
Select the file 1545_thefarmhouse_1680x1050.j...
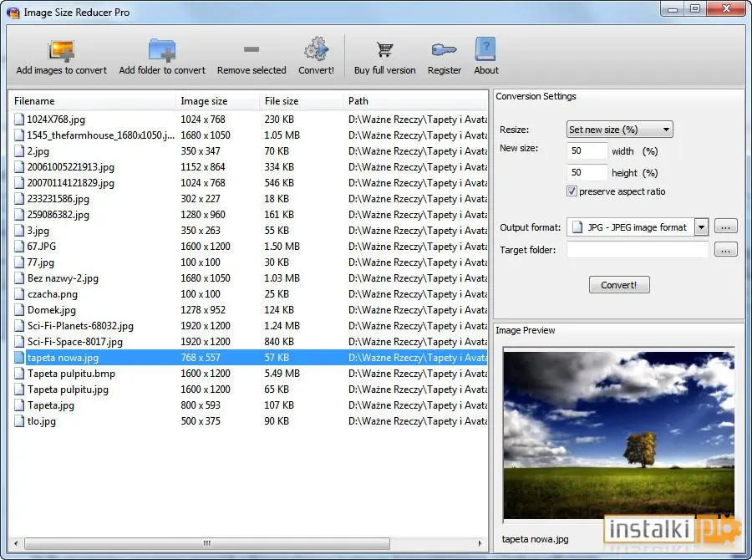(x=101, y=135)
